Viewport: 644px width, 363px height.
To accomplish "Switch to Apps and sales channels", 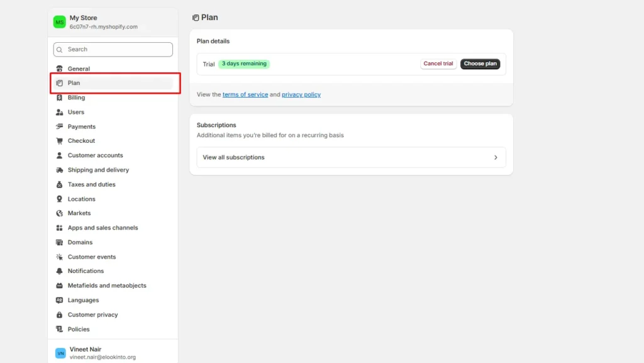I will coord(103,228).
